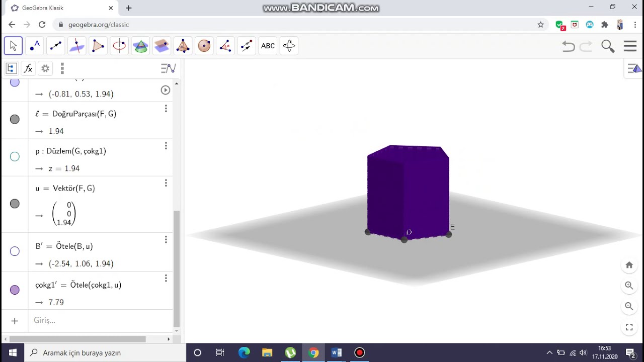Select the Plane through three points tool

click(x=162, y=46)
